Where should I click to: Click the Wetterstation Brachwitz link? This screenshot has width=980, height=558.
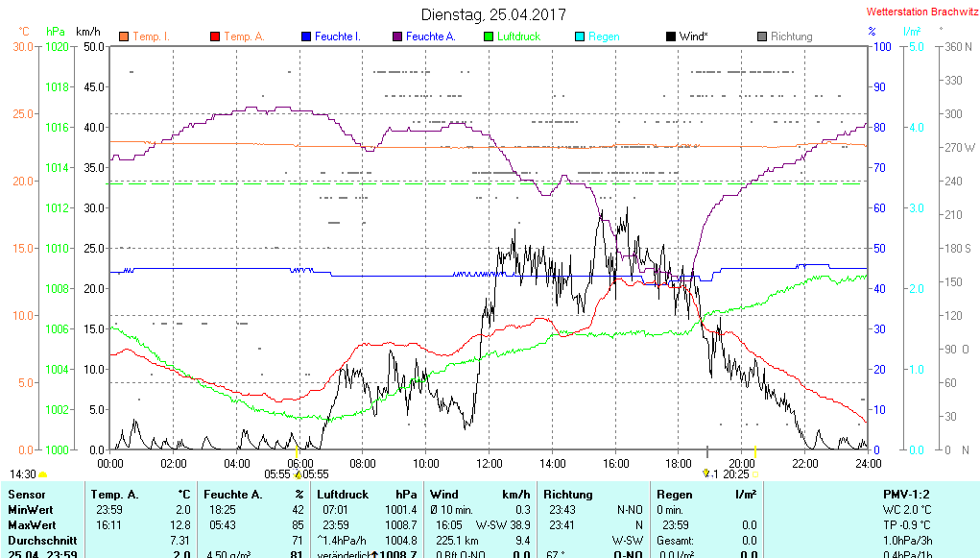pyautogui.click(x=920, y=12)
